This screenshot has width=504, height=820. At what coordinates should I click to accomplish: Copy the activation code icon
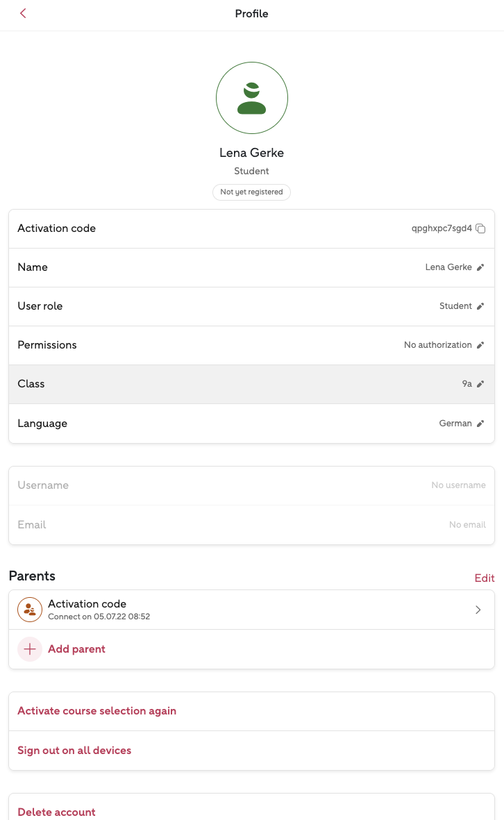coord(480,228)
